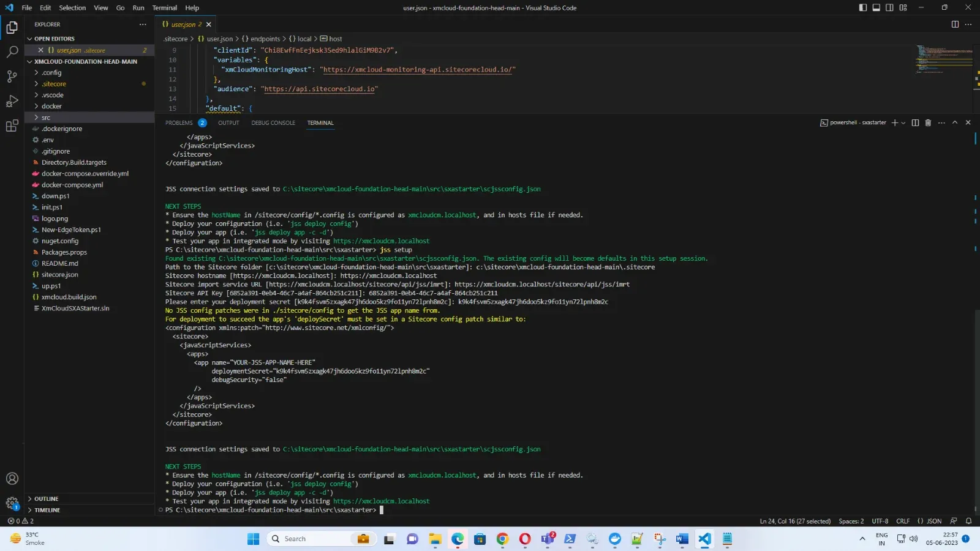Open Windows Start menu
The height and width of the screenshot is (551, 980).
253,539
